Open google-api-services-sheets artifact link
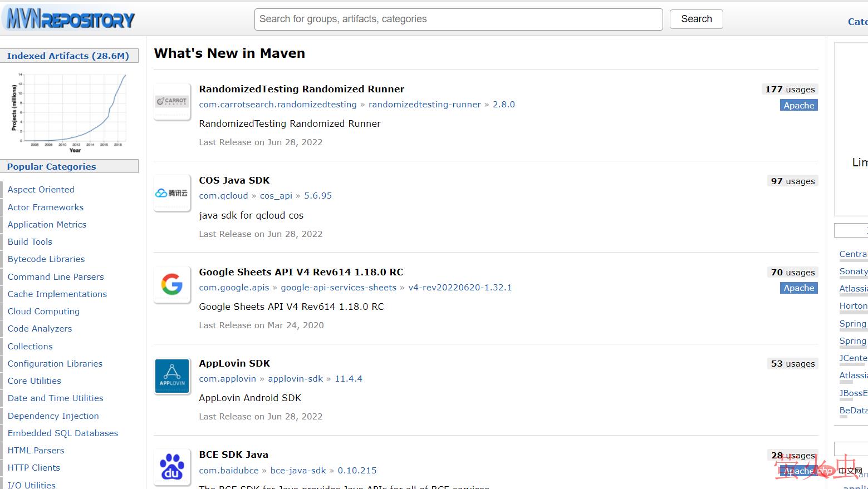The height and width of the screenshot is (489, 868). point(339,288)
